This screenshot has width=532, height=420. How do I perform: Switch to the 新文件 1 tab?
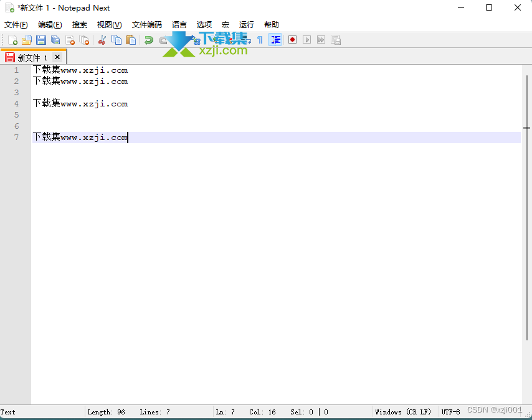(x=31, y=57)
